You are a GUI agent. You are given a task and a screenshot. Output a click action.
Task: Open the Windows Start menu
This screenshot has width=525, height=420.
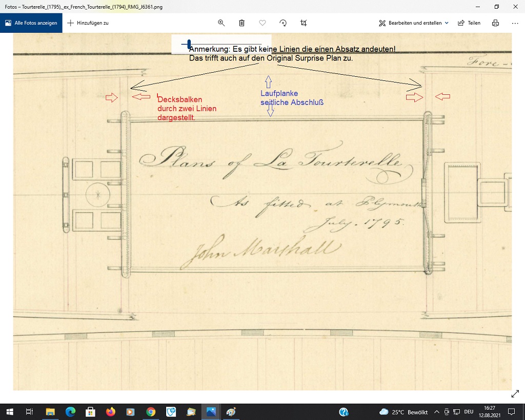coord(9,412)
